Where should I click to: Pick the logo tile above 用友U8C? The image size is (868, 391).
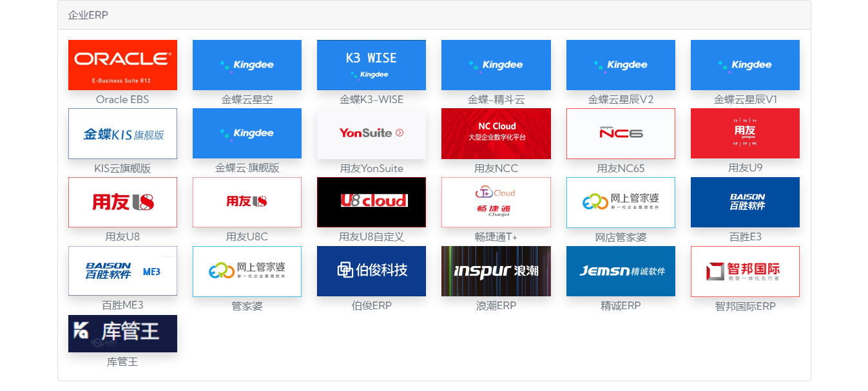(247, 202)
